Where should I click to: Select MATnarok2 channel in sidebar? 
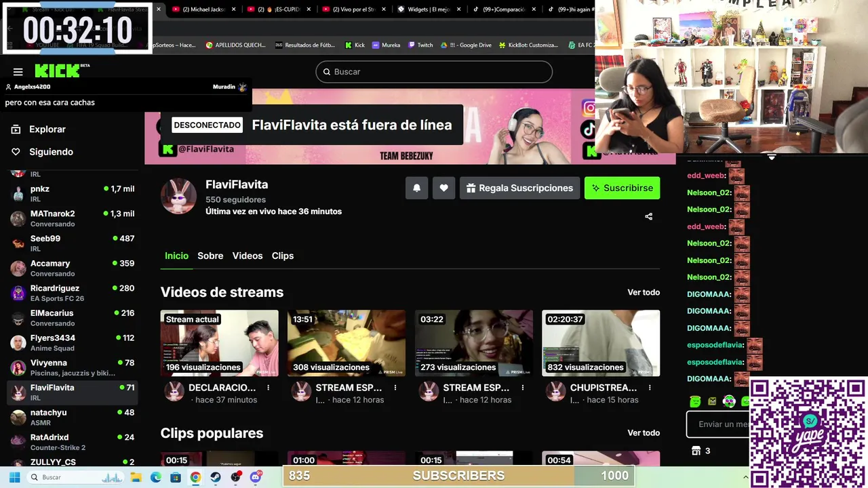click(72, 218)
